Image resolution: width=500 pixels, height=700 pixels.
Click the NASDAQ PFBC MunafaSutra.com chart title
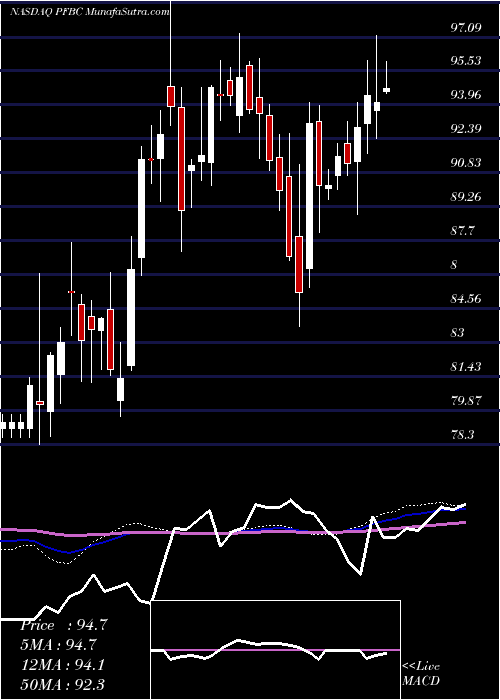point(89,11)
